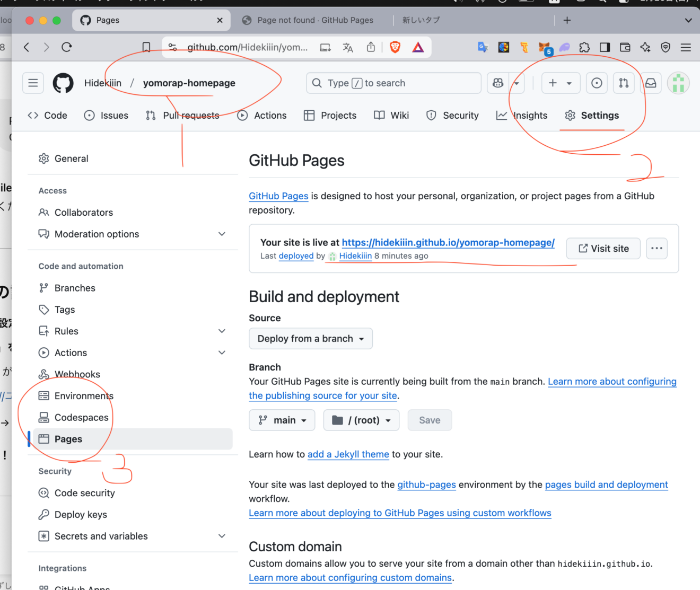Click your profile avatar in the top right
The height and width of the screenshot is (590, 700).
point(678,83)
